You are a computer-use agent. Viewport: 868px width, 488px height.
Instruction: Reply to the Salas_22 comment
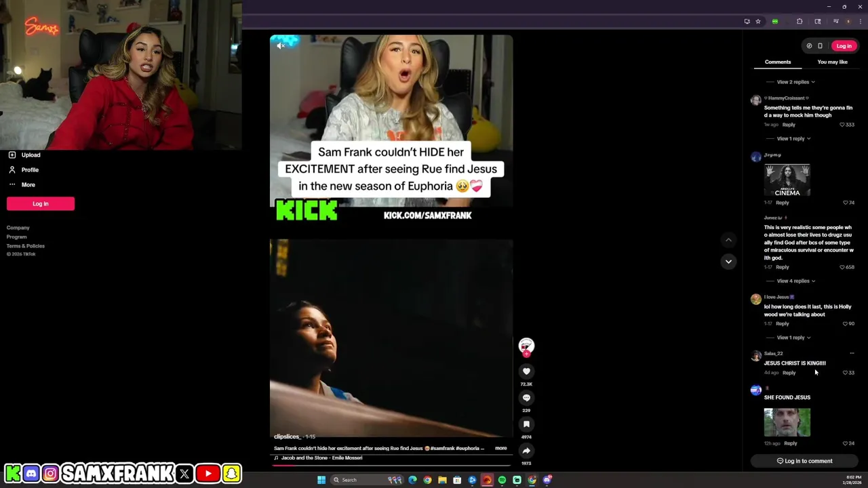point(789,373)
